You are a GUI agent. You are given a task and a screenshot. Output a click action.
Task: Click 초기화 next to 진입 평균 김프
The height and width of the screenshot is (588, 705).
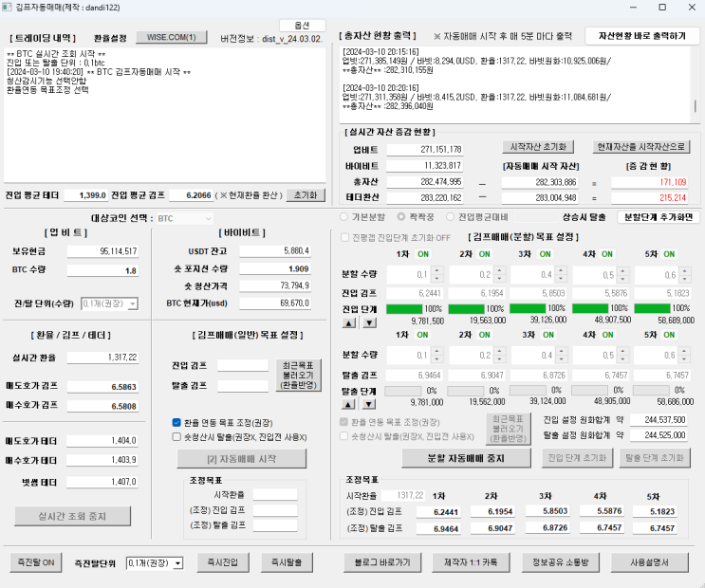[306, 195]
